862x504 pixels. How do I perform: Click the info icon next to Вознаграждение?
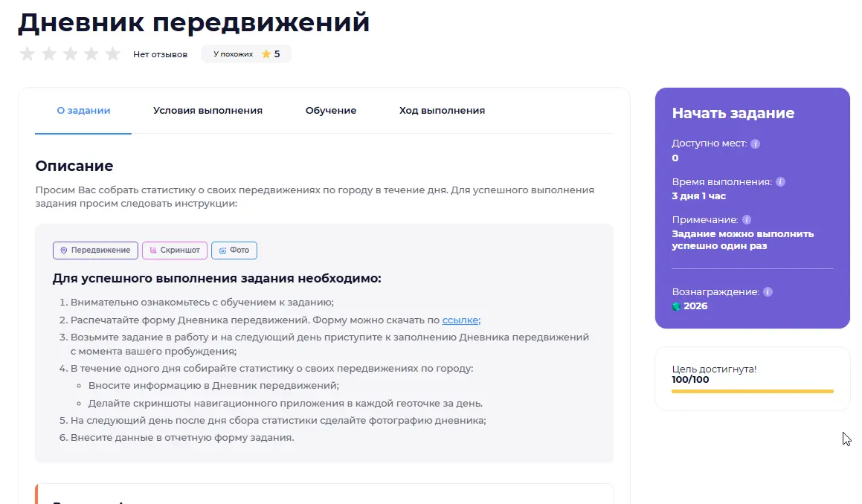(x=768, y=292)
